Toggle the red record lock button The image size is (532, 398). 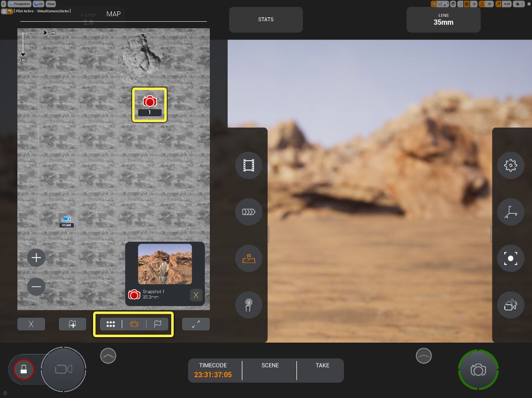[x=24, y=369]
